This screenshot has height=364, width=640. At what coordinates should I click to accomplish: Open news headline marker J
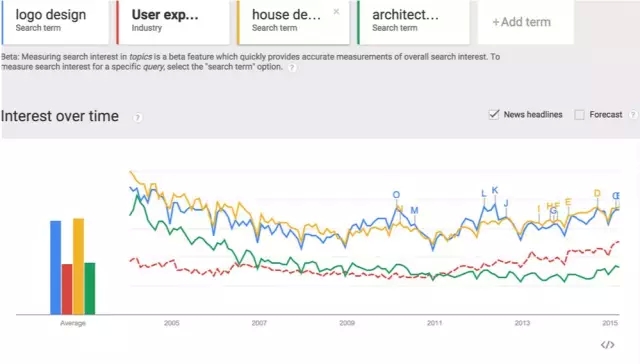click(x=506, y=203)
